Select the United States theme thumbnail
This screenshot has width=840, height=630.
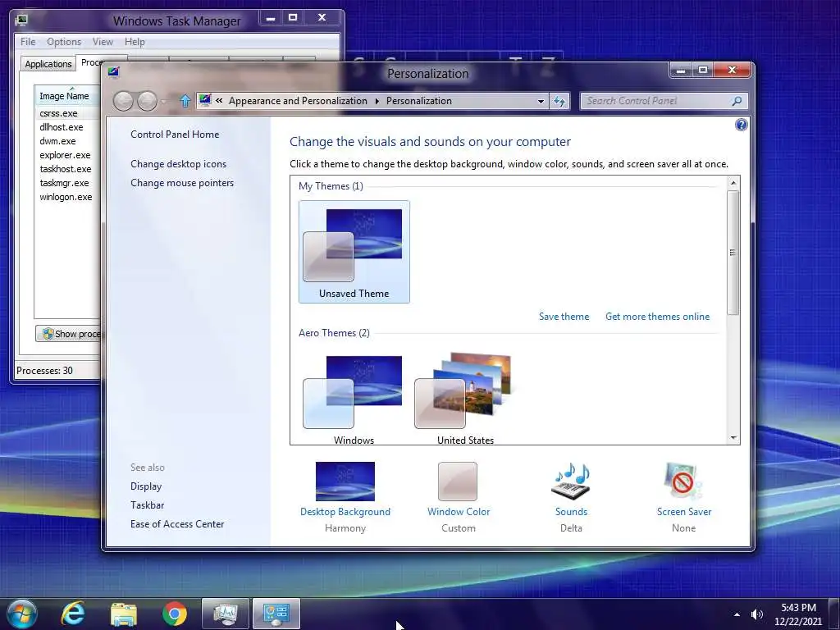point(465,399)
